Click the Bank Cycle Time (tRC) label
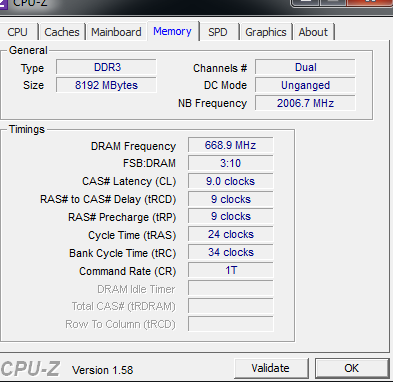Screen dimensions: 393x382 click(122, 253)
